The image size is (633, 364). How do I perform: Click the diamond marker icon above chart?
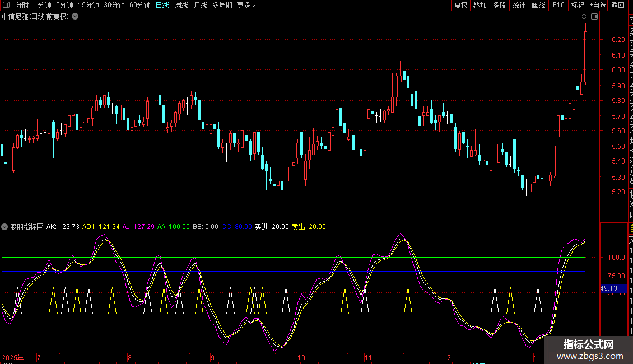[x=584, y=17]
